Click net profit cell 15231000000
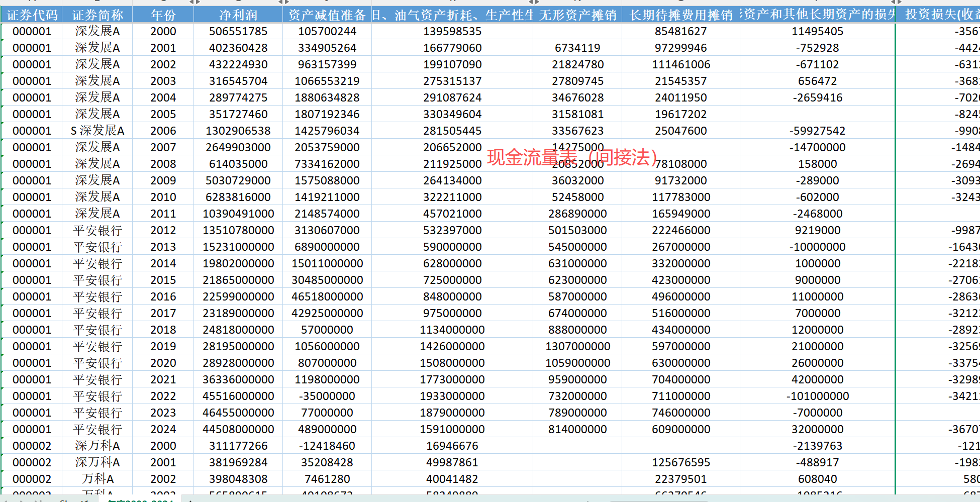The image size is (980, 502). 238,247
